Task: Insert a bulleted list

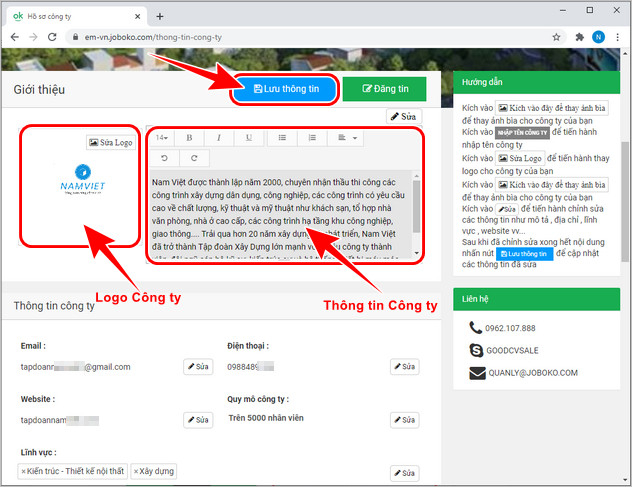Action: tap(283, 137)
